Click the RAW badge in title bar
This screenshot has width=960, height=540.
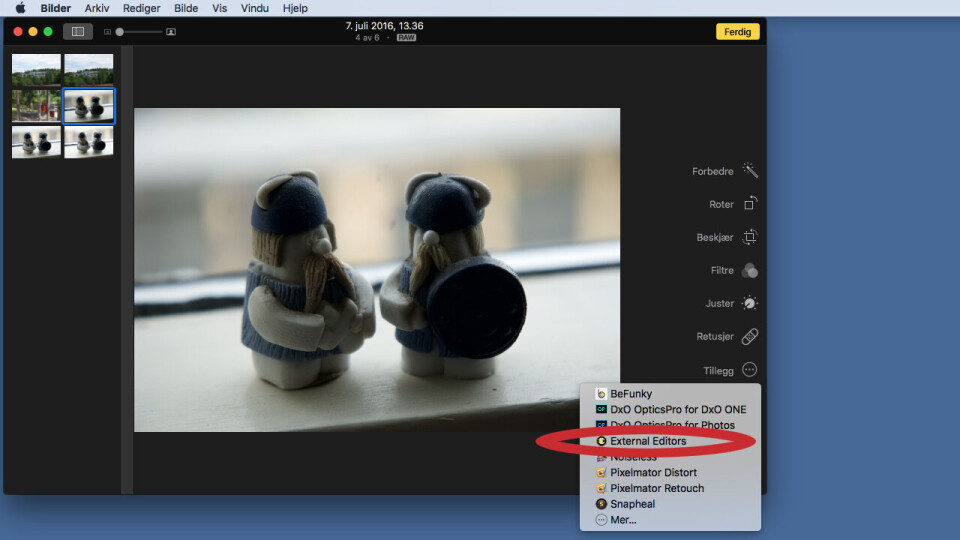(x=406, y=37)
